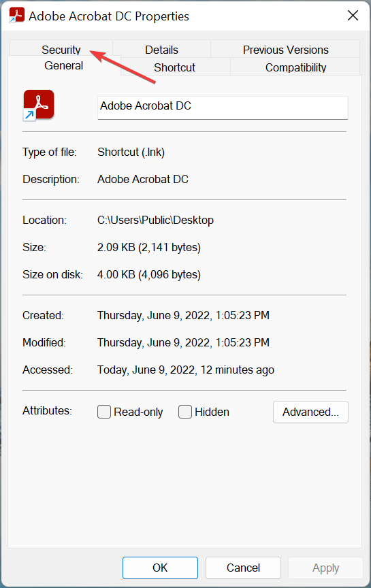
Task: Click the Cancel button
Action: coord(243,568)
